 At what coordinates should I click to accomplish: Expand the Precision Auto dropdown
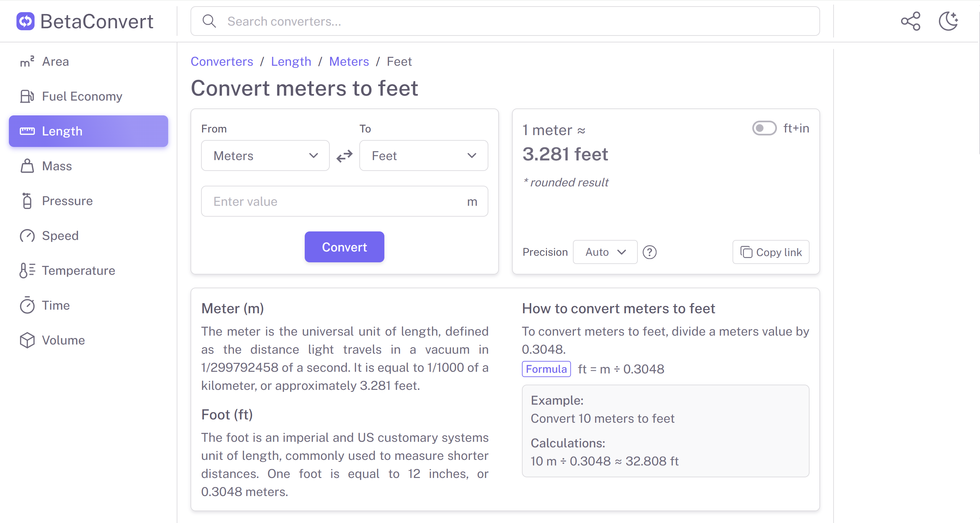point(605,252)
